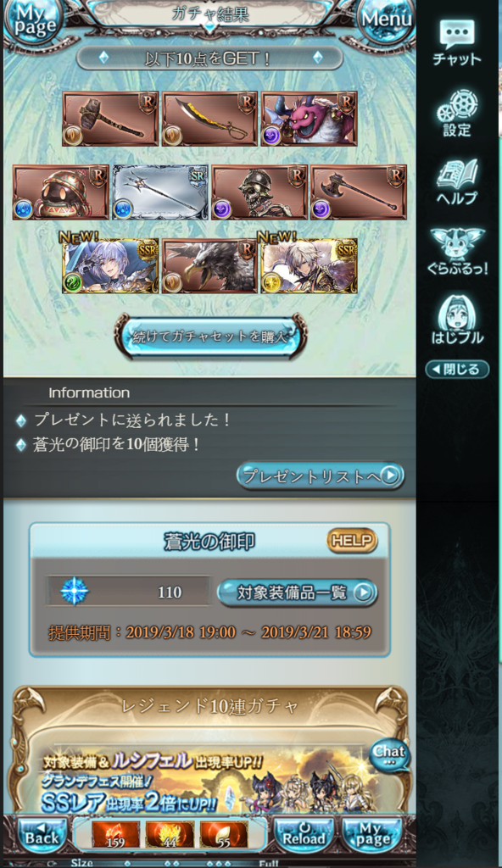
Task: Go to プレゼントリストへ button
Action: 321,476
